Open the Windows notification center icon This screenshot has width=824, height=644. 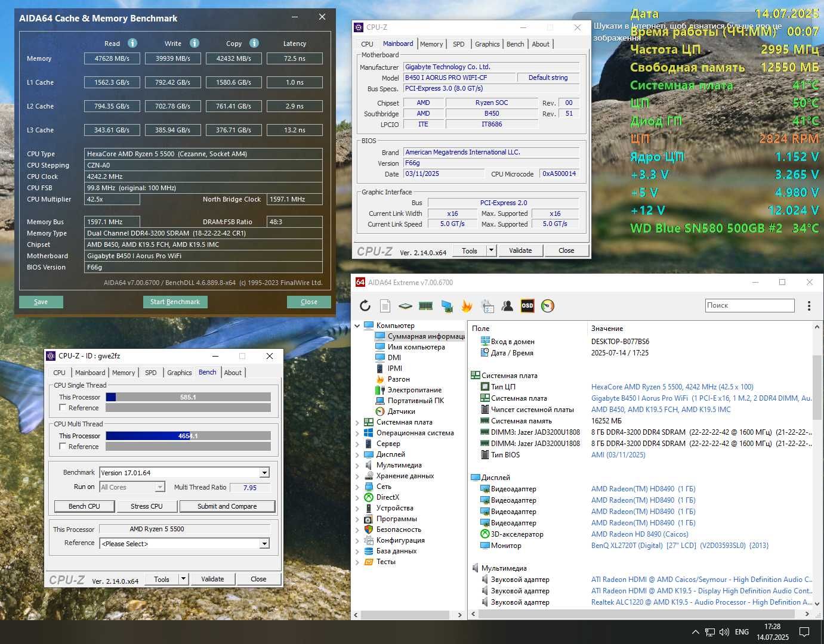click(x=804, y=631)
